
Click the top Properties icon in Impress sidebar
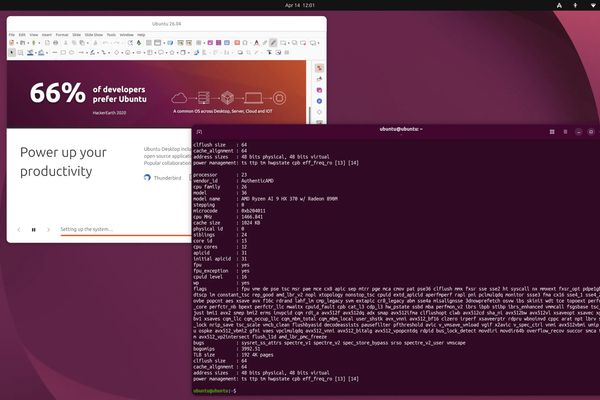point(320,68)
